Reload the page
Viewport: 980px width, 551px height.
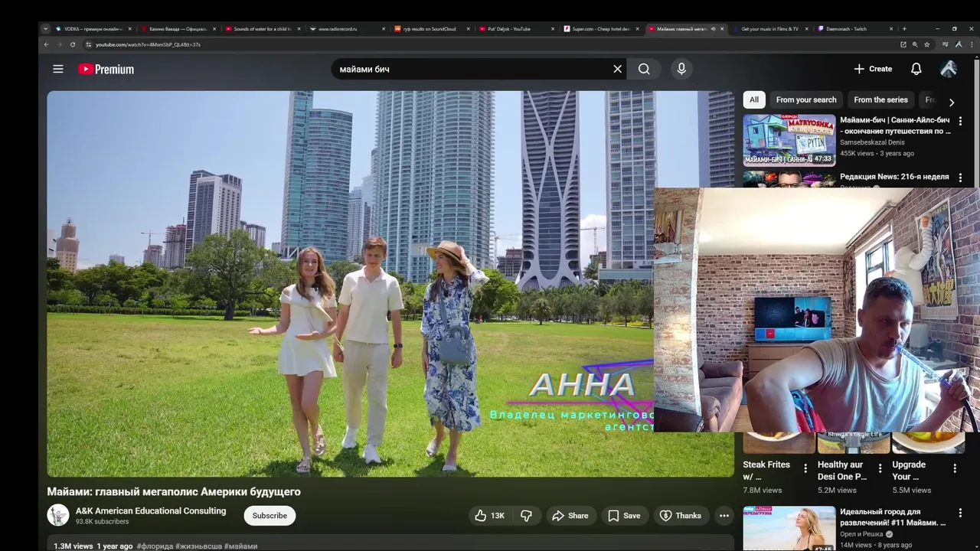73,44
